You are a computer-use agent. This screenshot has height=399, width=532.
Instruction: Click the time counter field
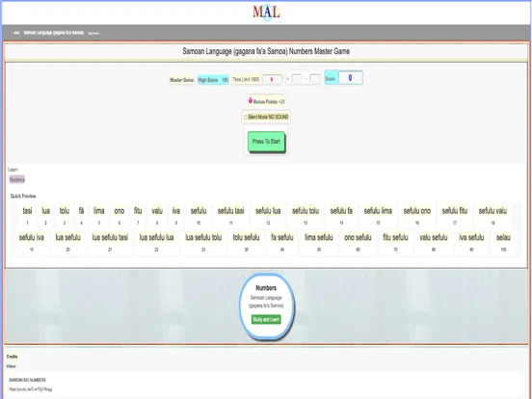pos(272,79)
